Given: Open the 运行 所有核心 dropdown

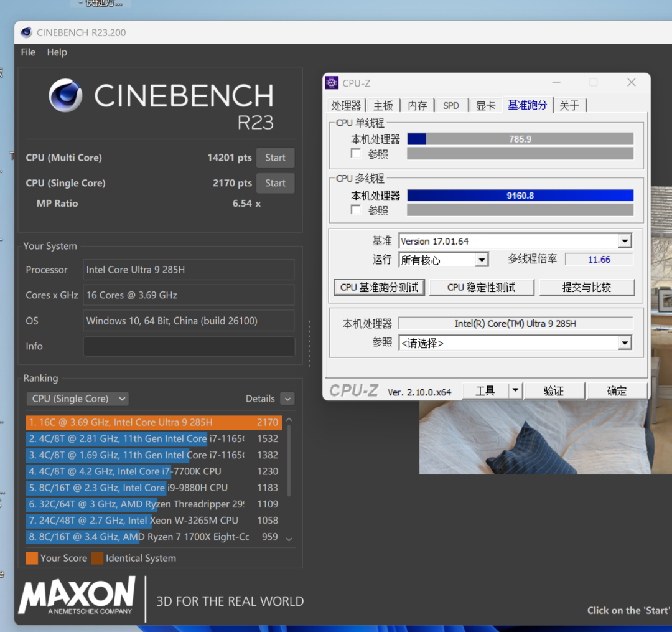Looking at the screenshot, I should tap(482, 260).
